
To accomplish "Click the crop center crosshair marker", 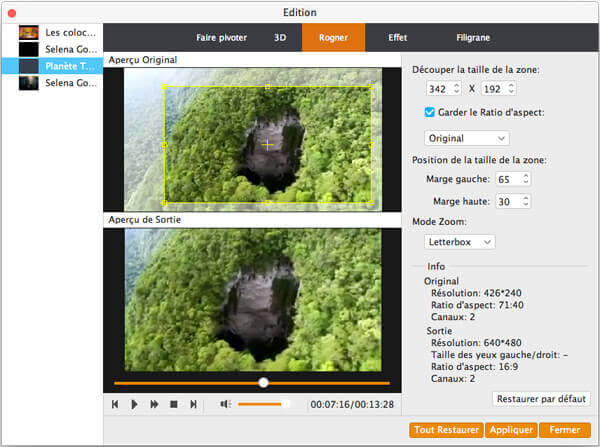I will (267, 145).
